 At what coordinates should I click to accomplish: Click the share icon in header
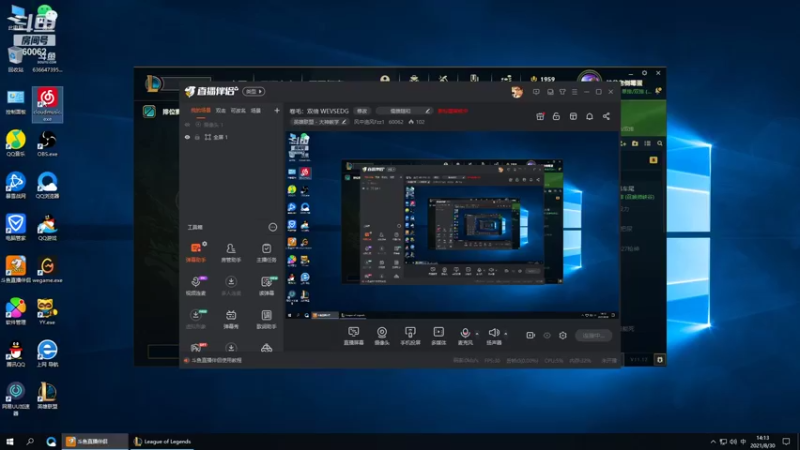tap(606, 116)
